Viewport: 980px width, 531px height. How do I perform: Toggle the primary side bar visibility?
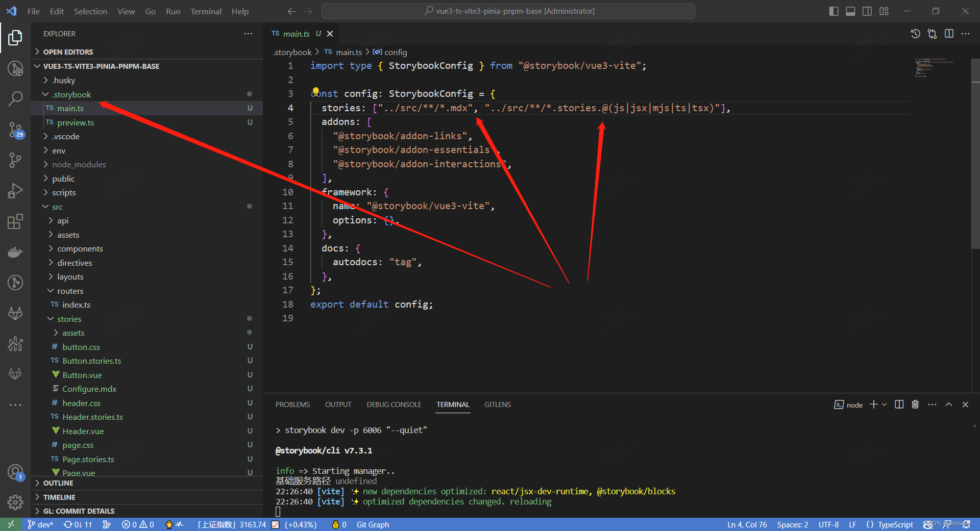click(834, 11)
